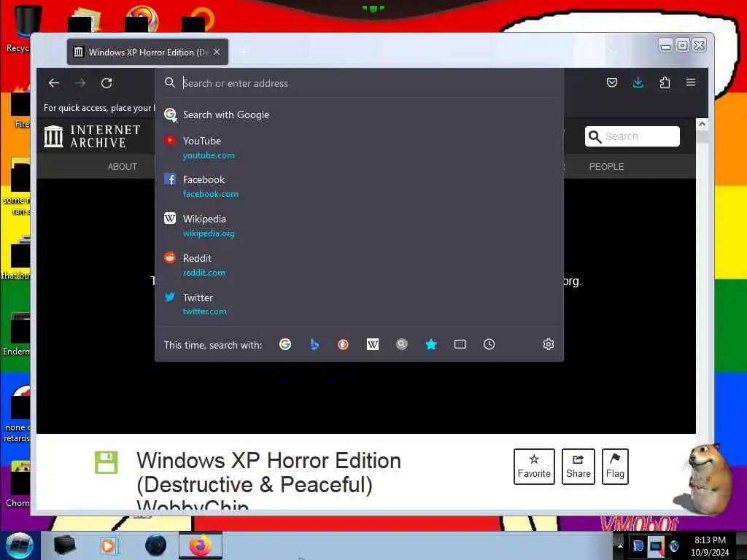Search this time with Google icon
This screenshot has height=560, width=747.
coord(285,344)
